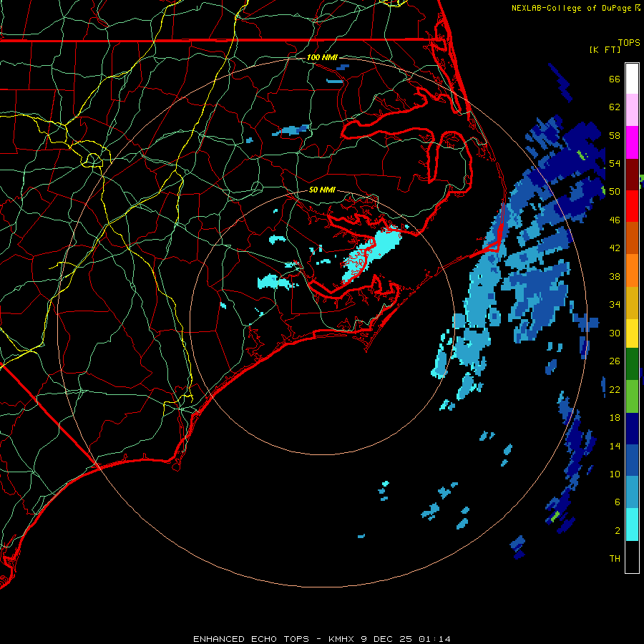The image size is (644, 644).
Task: Select the TOPS legend title
Action: (629, 43)
